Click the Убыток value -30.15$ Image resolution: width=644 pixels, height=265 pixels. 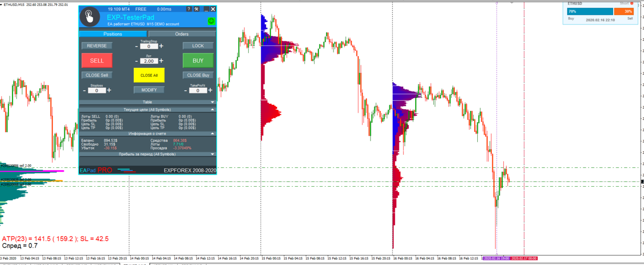tap(110, 148)
